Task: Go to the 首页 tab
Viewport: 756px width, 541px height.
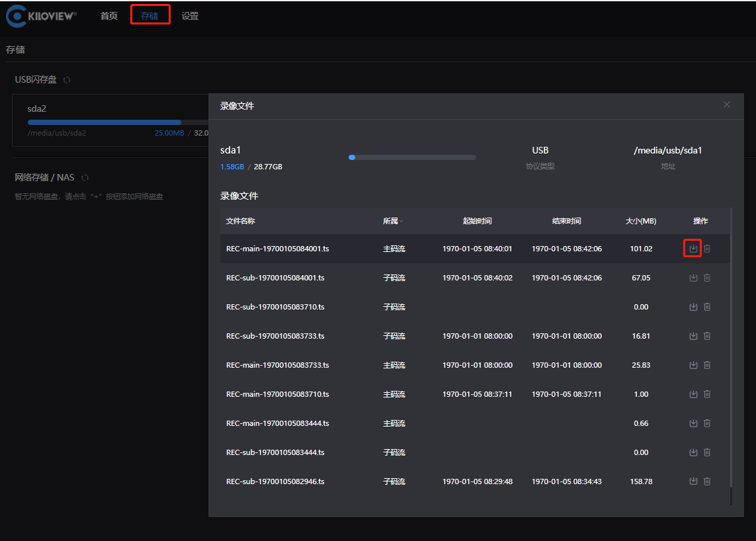Action: click(109, 16)
